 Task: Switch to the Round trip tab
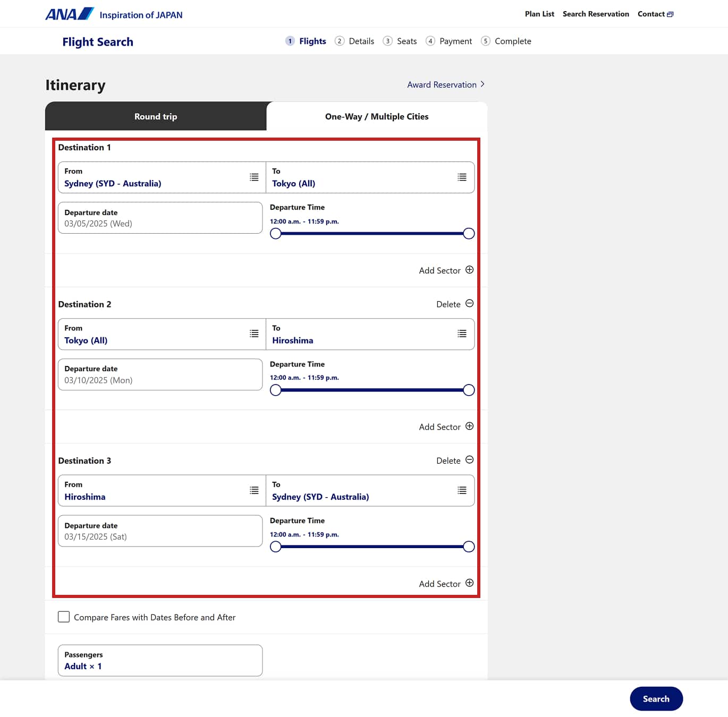click(x=156, y=116)
